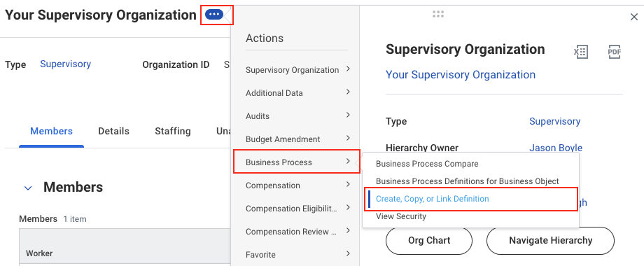
Task: Click the Org Chart button
Action: (429, 241)
